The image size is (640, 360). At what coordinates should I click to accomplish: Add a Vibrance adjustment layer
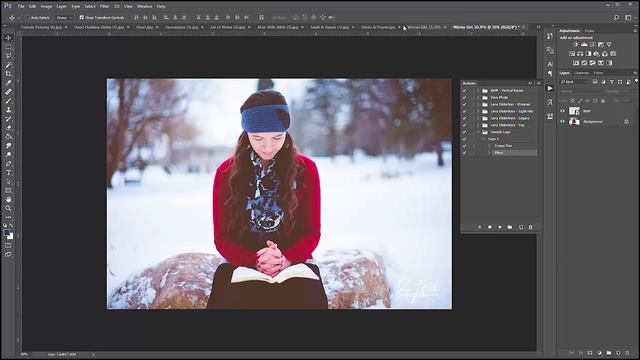click(x=609, y=44)
